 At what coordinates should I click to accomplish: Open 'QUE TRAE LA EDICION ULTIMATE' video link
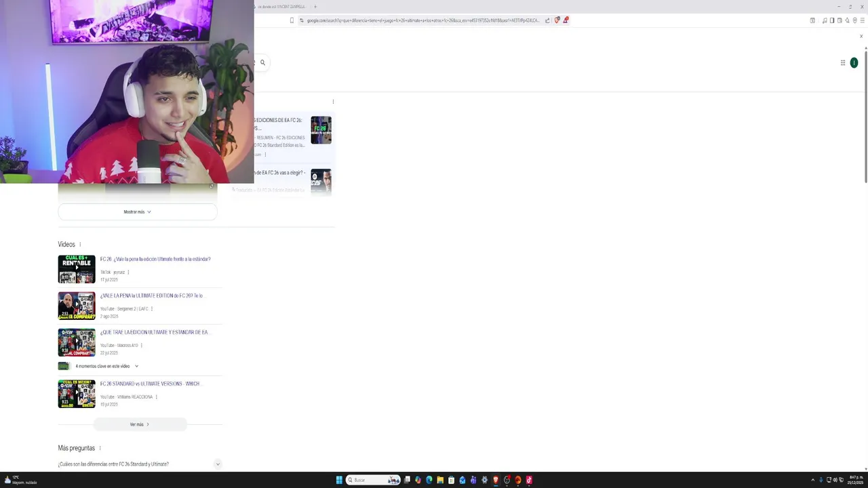(x=155, y=332)
